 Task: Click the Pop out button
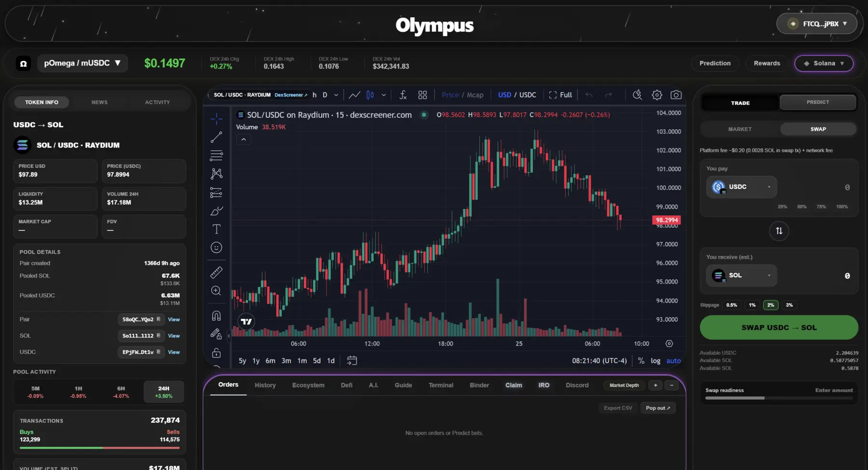tap(658, 408)
